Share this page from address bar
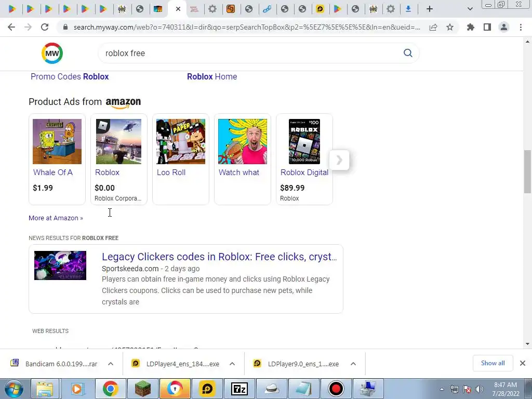Screen dimensions: 532x399 (433, 27)
